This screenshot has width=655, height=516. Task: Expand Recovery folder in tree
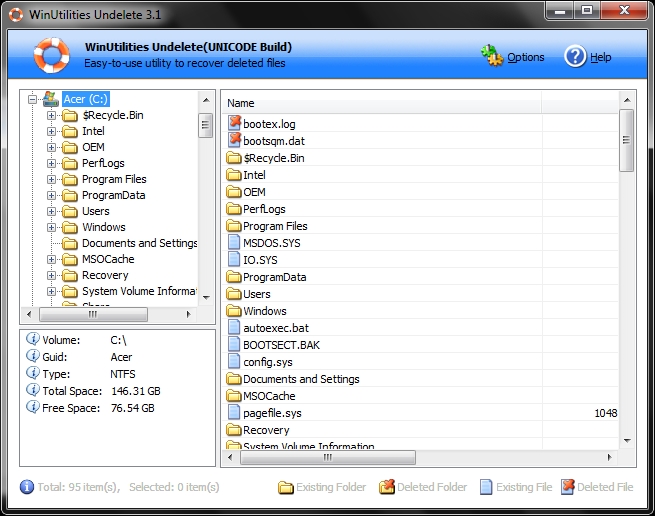[51, 275]
